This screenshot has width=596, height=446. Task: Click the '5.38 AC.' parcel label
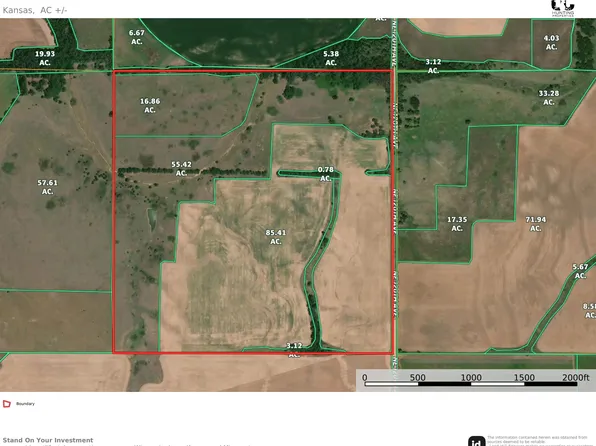click(x=331, y=58)
